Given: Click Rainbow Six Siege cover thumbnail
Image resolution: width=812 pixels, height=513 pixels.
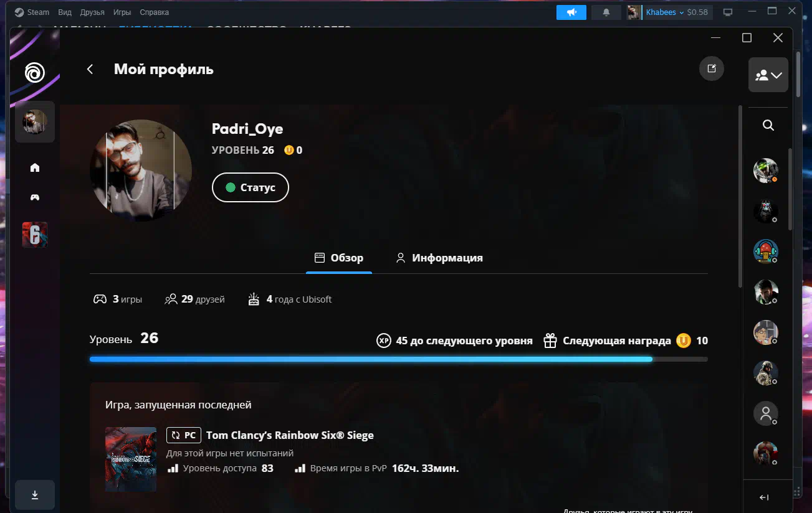Looking at the screenshot, I should pos(131,459).
